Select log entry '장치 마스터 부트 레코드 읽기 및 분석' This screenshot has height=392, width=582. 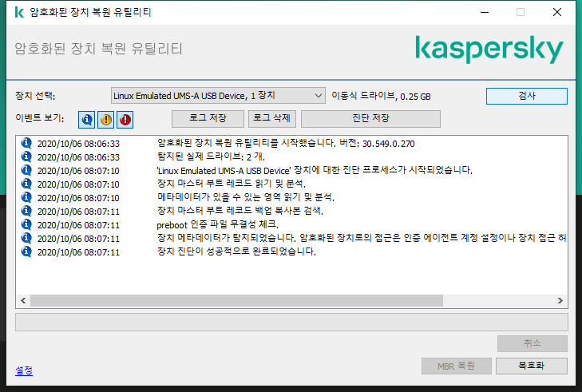pos(291,184)
